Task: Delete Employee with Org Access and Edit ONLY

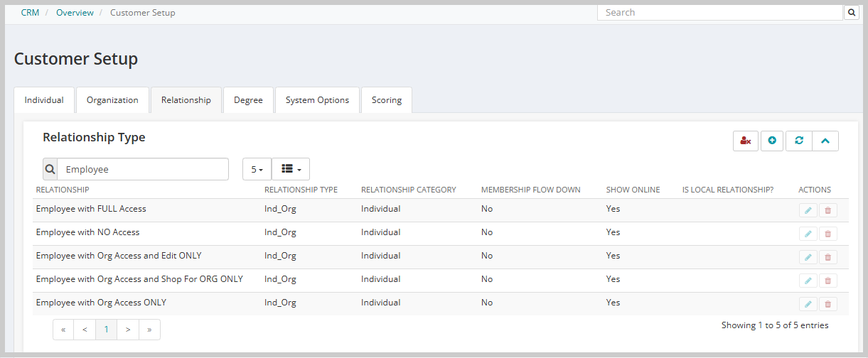Action: [x=827, y=257]
